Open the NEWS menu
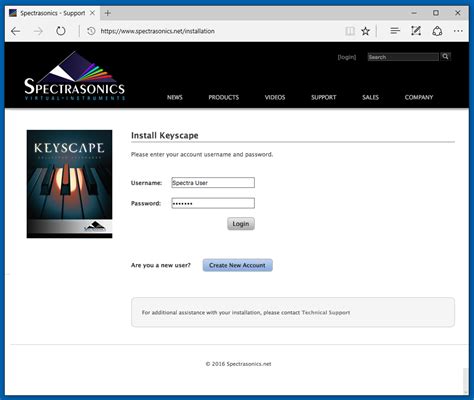The height and width of the screenshot is (400, 474). (x=175, y=97)
